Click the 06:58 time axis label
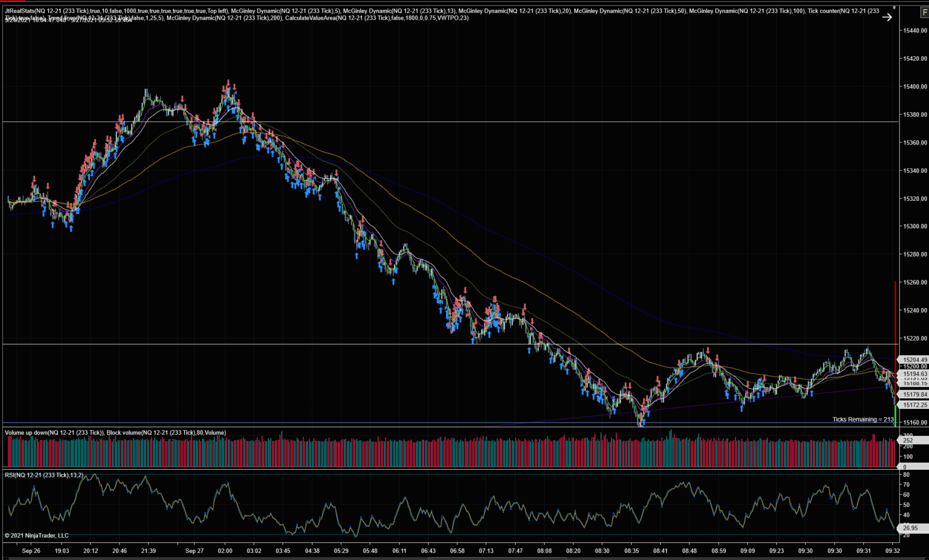This screenshot has height=560, width=929. 457,551
